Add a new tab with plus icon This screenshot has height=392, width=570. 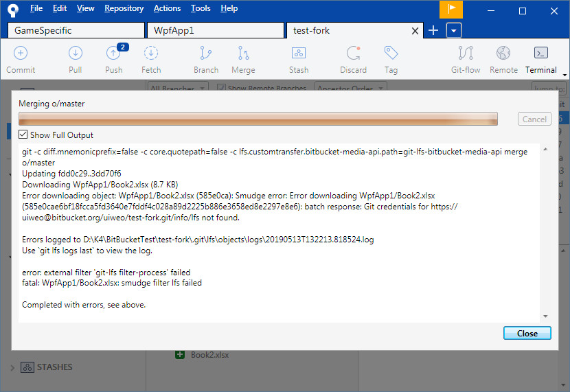click(x=433, y=30)
